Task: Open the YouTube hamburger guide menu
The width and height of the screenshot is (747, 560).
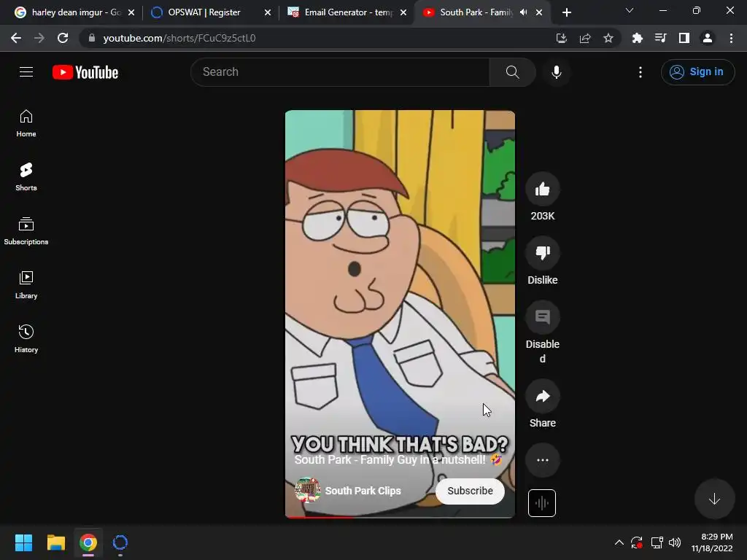Action: pyautogui.click(x=26, y=72)
